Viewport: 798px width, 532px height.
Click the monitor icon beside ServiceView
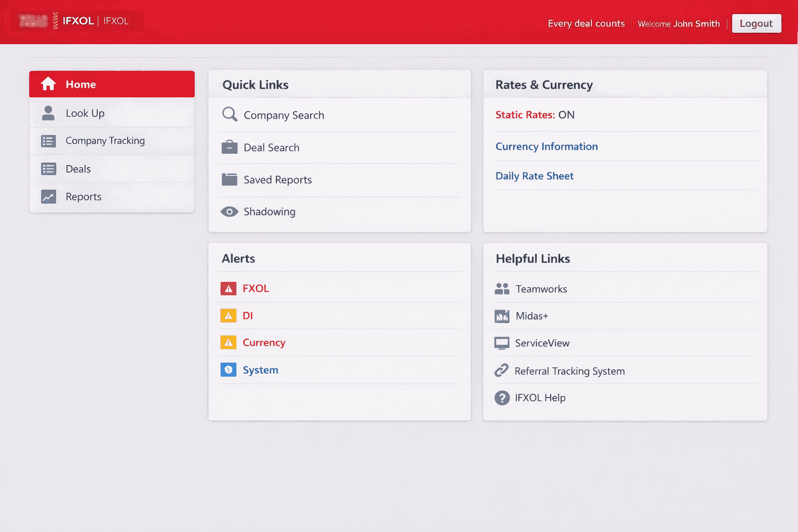click(502, 343)
